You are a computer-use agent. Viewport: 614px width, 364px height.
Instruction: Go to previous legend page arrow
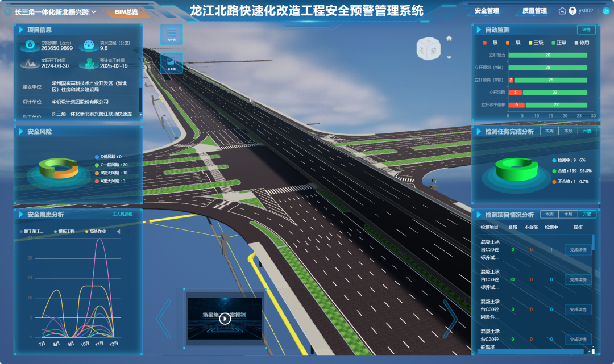(x=118, y=232)
